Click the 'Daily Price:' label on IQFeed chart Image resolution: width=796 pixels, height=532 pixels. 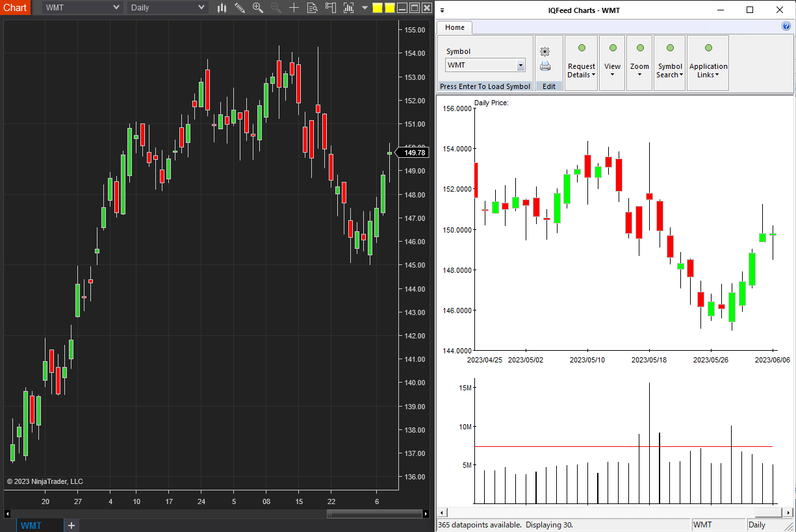491,103
